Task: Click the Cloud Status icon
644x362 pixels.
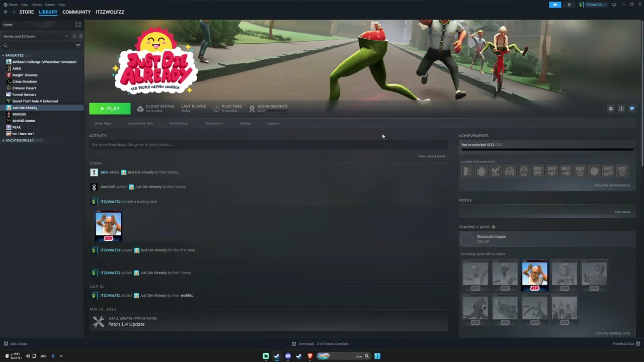Action: point(140,109)
